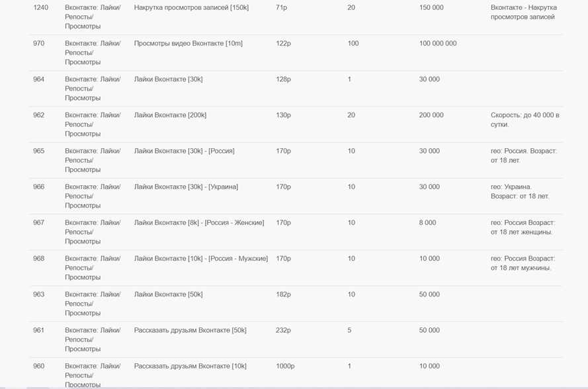Click the 100 000 000 maximum value
The height and width of the screenshot is (389, 588).
(438, 44)
